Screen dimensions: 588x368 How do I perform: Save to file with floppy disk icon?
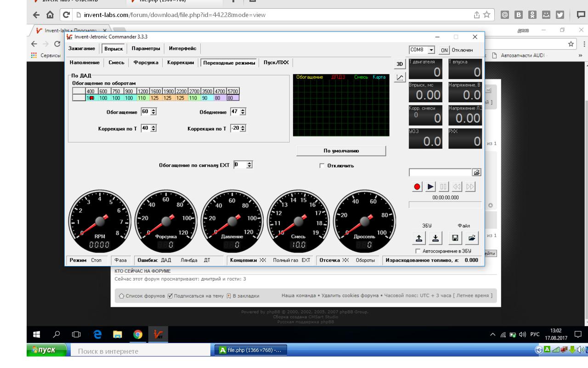coord(455,238)
